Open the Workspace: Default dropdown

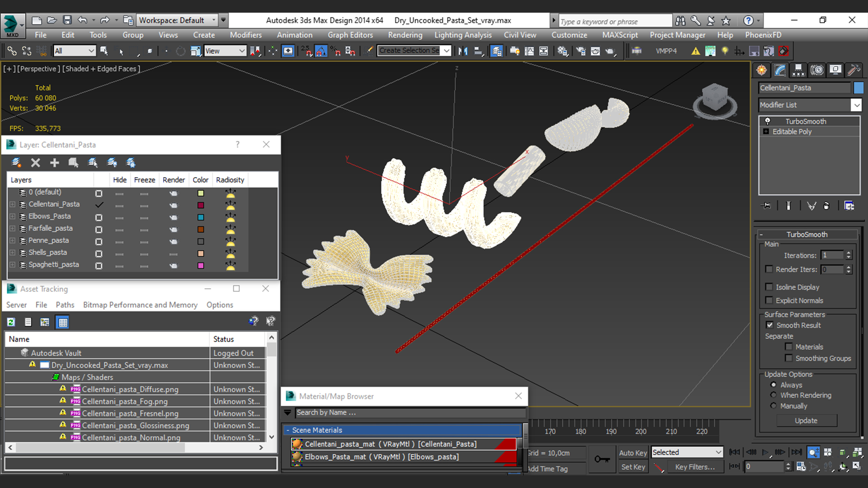click(177, 20)
